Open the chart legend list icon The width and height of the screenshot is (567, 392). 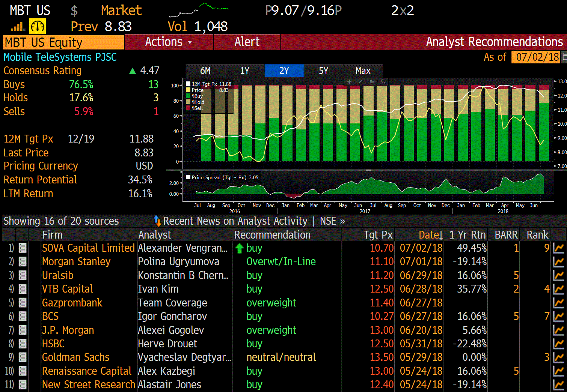(372, 81)
